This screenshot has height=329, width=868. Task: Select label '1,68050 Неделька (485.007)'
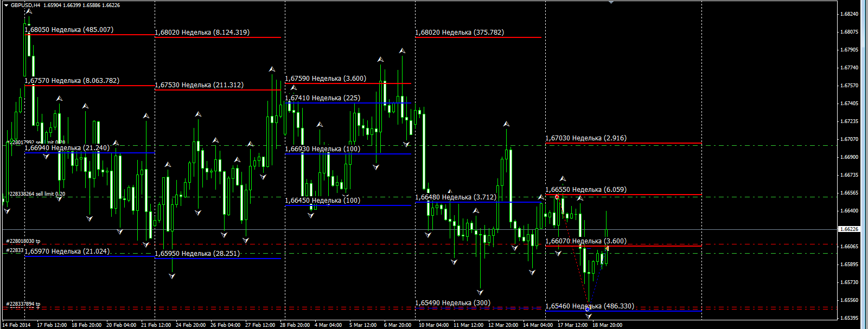tap(69, 30)
